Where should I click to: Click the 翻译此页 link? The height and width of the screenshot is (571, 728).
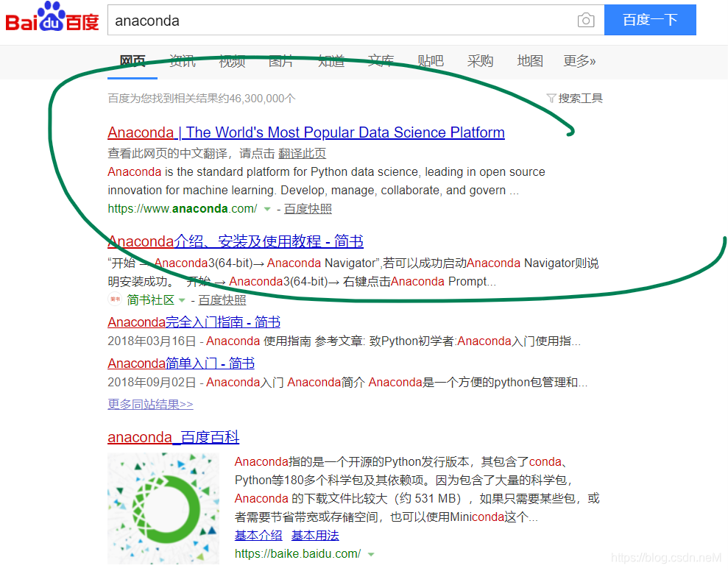303,154
